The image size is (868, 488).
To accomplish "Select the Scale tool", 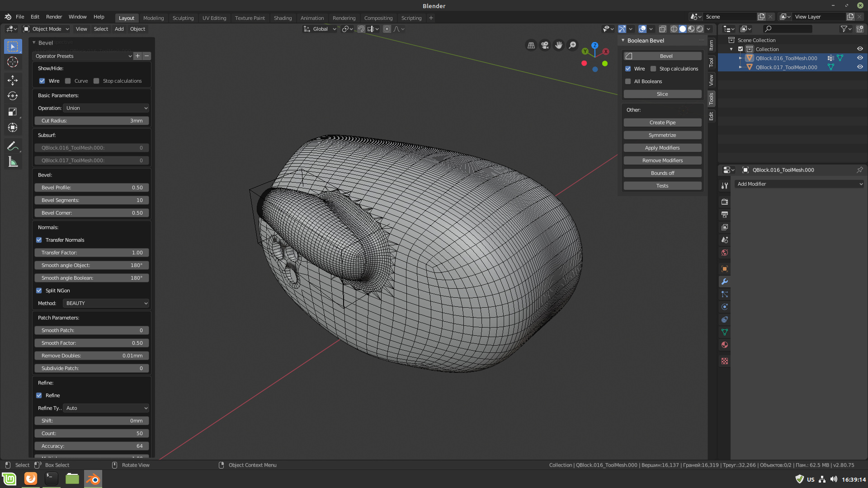I will pos(13,112).
